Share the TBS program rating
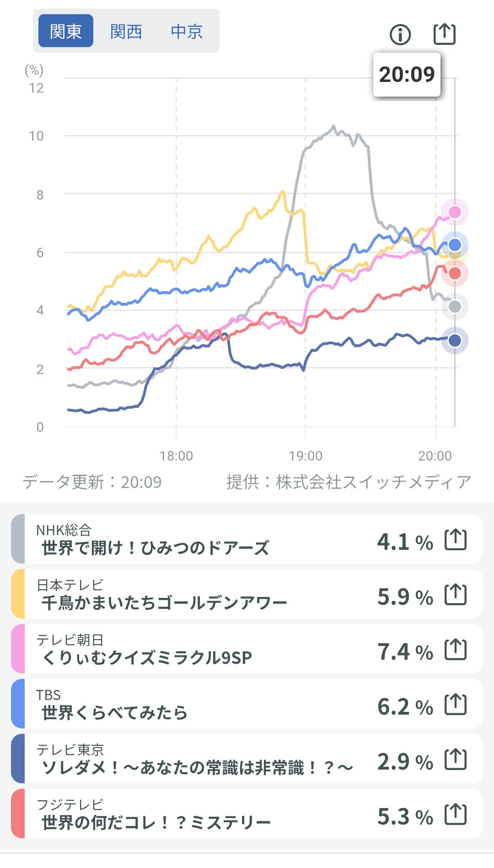Screen dimensions: 494x868 tap(456, 705)
